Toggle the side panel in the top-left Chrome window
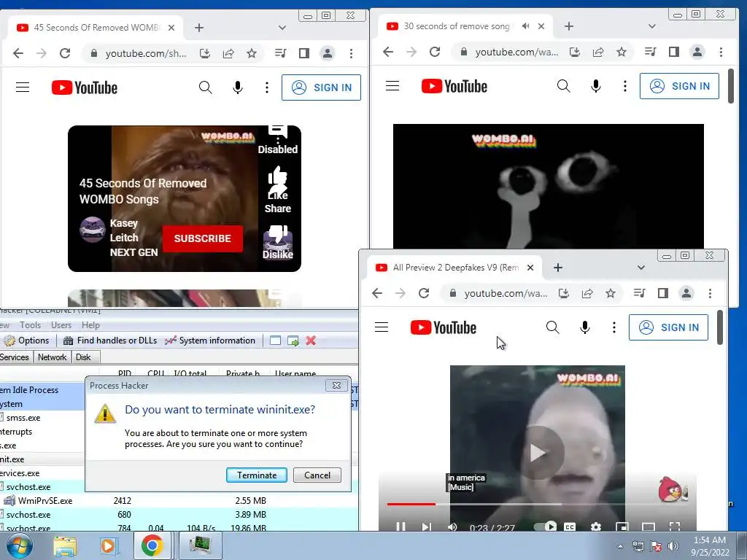The image size is (747, 560). [x=304, y=53]
